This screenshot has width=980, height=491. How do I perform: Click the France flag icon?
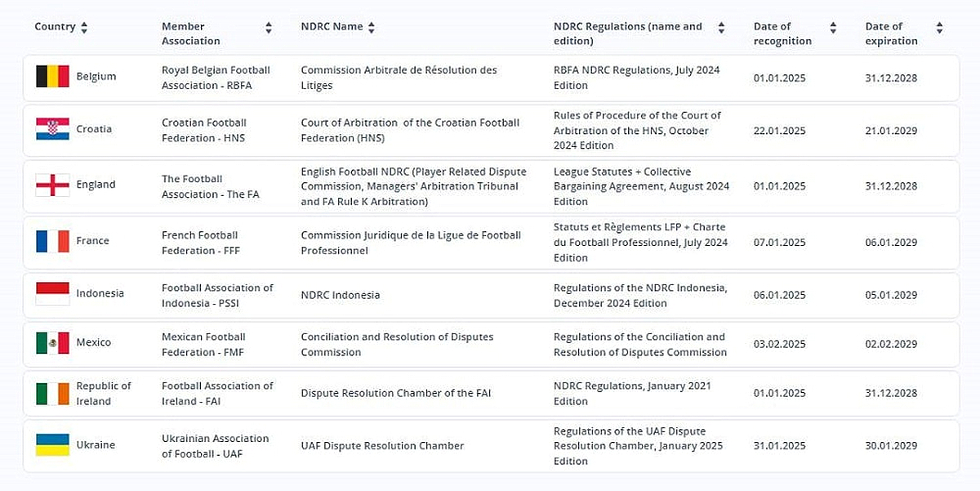tap(52, 241)
